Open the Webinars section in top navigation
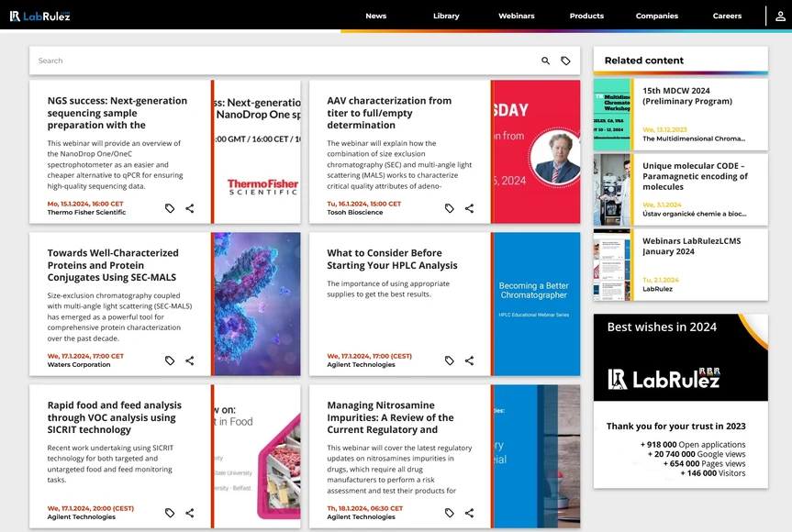The image size is (792, 532). pyautogui.click(x=516, y=16)
